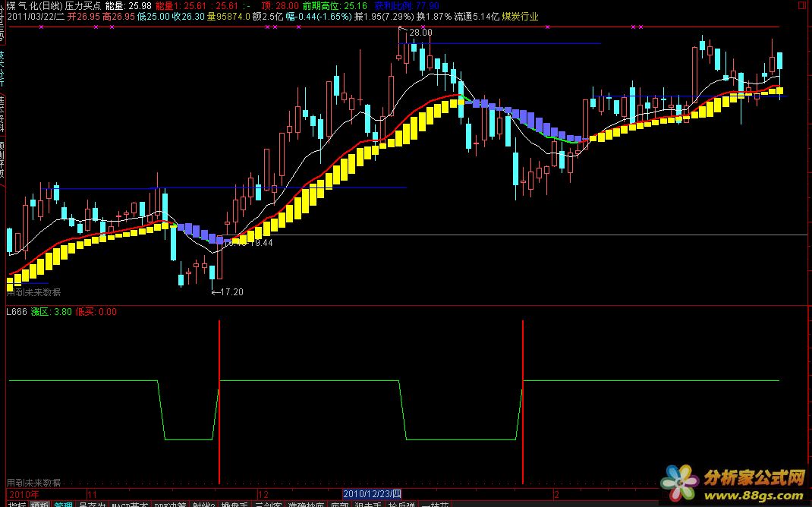The width and height of the screenshot is (812, 507).
Task: Click month 11 on the time axis
Action: pos(92,493)
